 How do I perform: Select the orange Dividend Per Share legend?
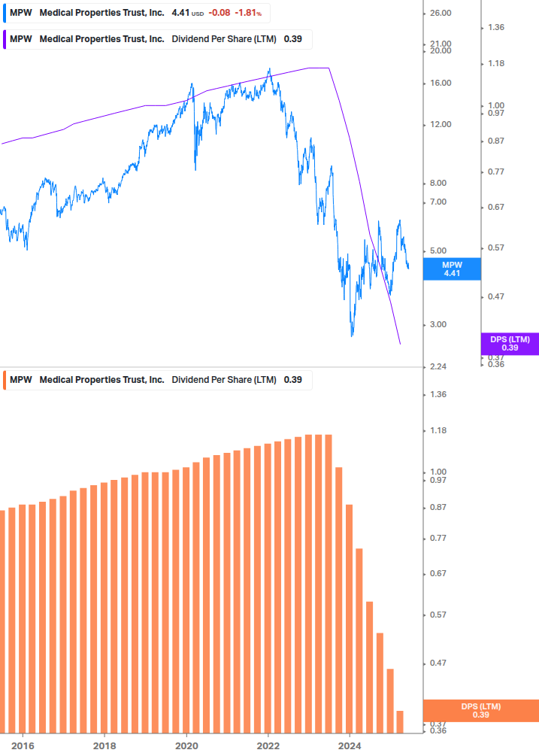point(158,380)
